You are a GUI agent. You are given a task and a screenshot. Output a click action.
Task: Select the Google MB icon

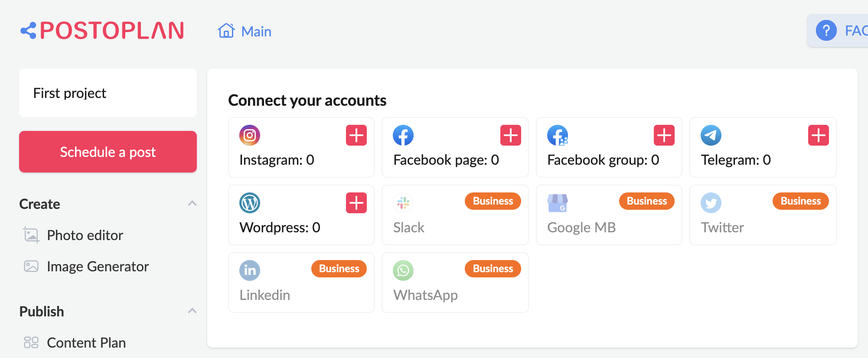point(558,202)
